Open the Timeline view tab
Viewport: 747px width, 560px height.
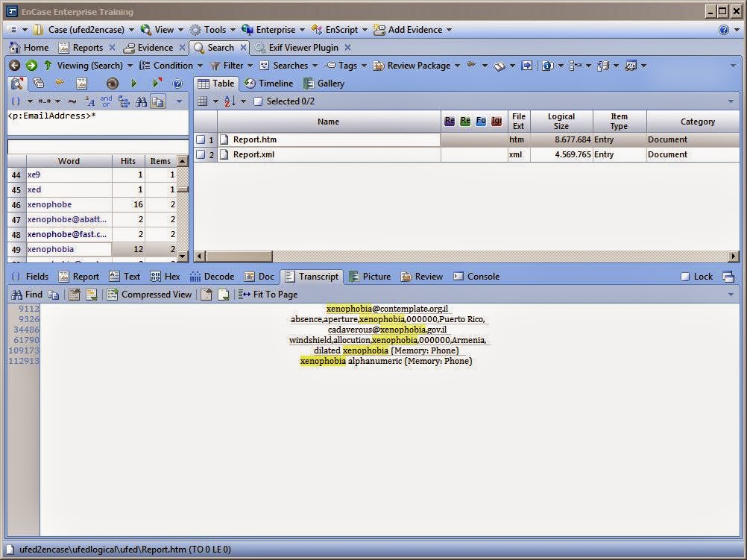tap(269, 84)
